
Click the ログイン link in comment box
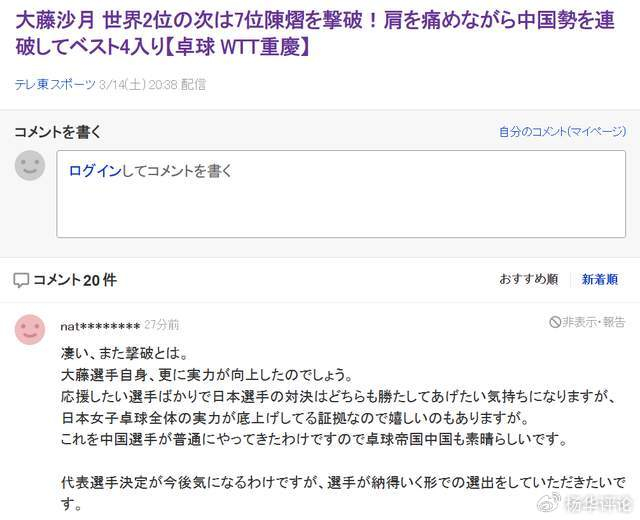pyautogui.click(x=94, y=171)
